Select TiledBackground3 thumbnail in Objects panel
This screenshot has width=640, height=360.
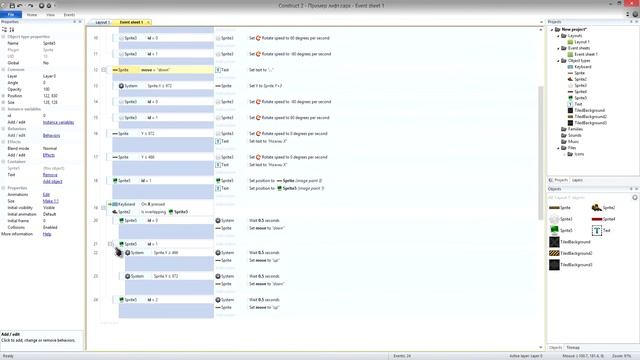point(554,265)
